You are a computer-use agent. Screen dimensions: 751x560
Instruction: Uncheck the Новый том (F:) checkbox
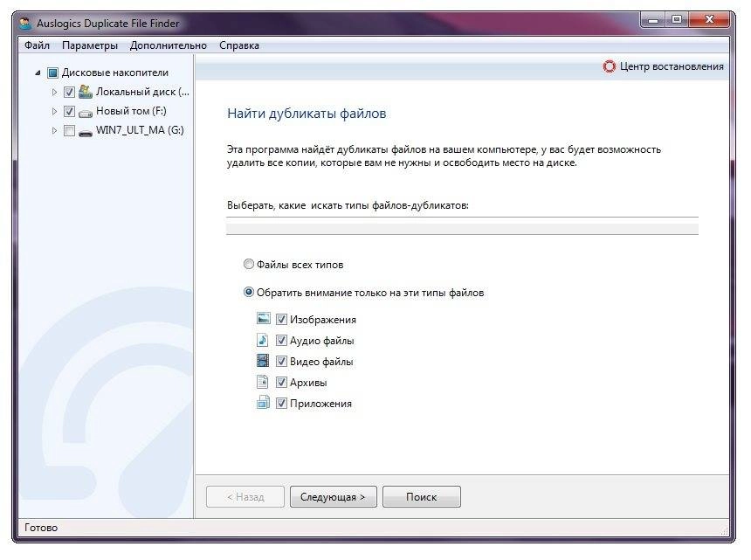69,112
